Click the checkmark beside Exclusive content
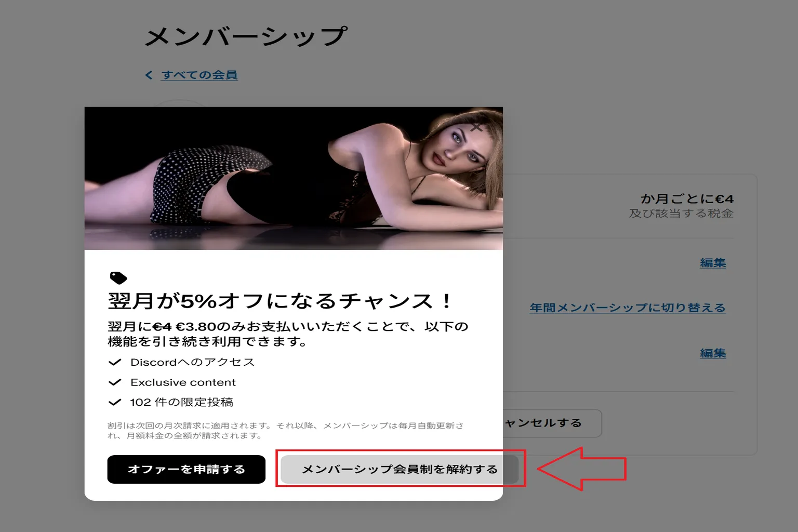This screenshot has width=798, height=532. coord(115,382)
